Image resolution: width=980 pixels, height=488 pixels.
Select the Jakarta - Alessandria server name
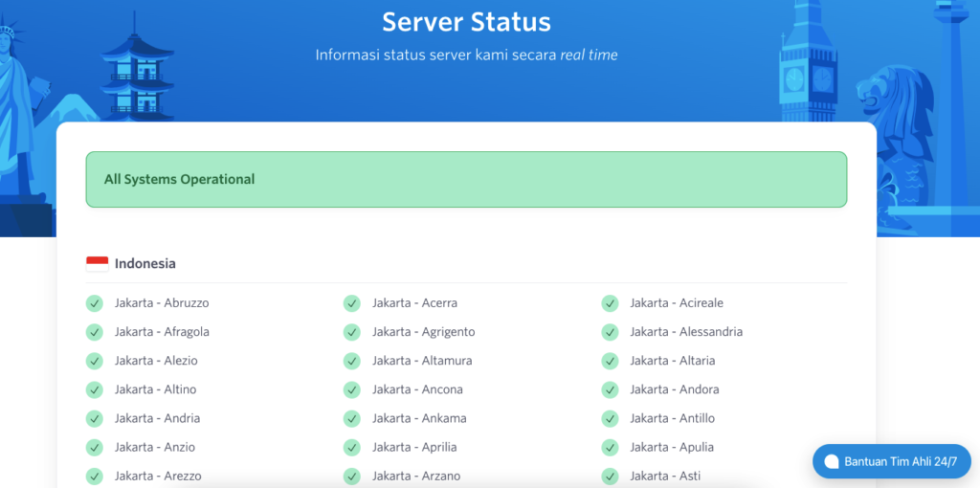686,332
